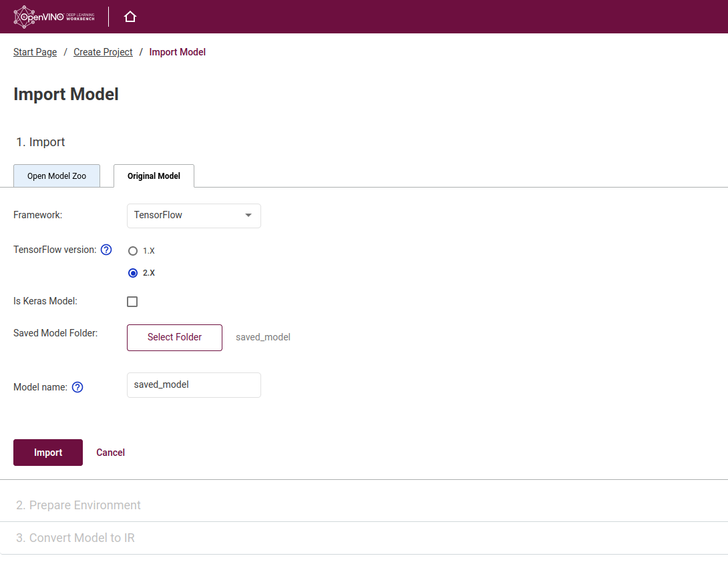The image size is (728, 562).
Task: Switch to the Open Model Zoo tab
Action: click(57, 176)
